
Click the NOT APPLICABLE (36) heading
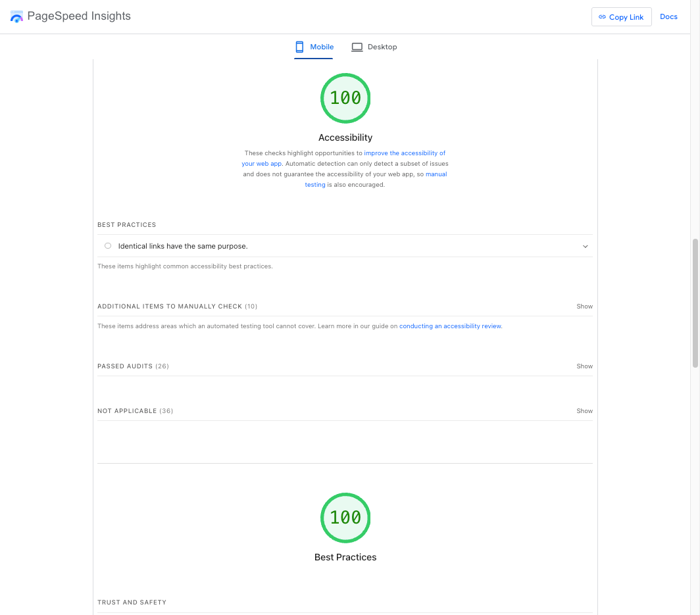pos(136,410)
